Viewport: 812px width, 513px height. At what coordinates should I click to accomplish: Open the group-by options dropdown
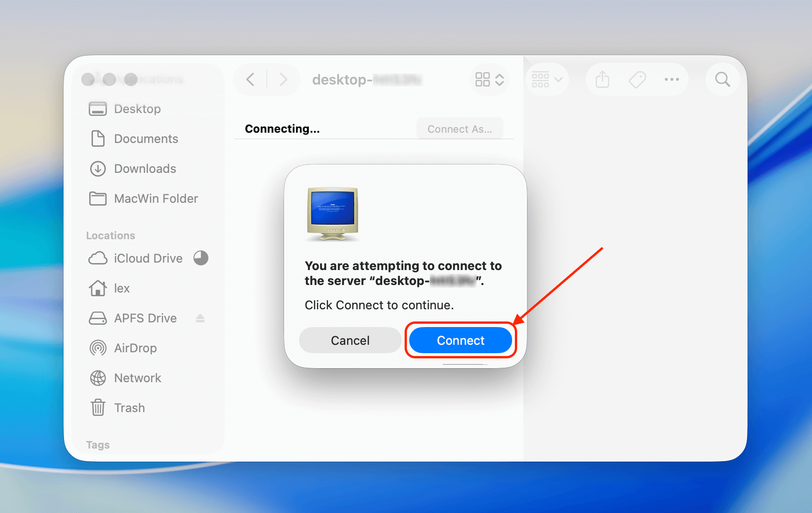[x=547, y=79]
